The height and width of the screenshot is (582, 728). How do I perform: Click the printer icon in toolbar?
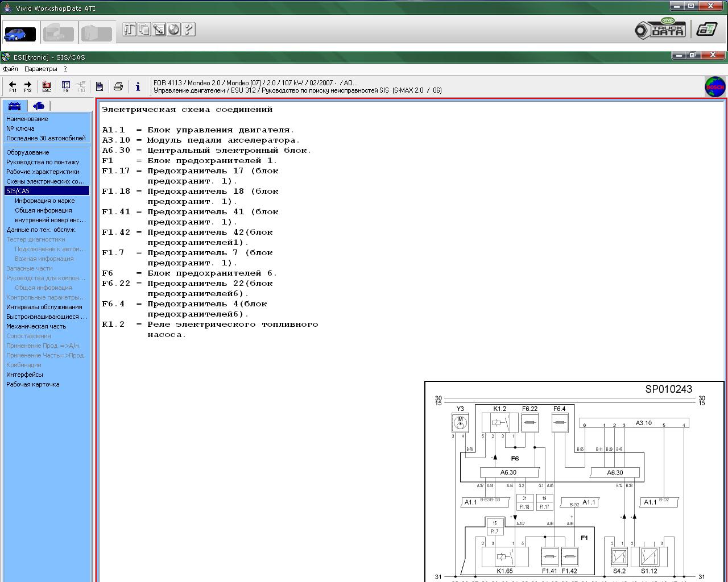[x=118, y=86]
